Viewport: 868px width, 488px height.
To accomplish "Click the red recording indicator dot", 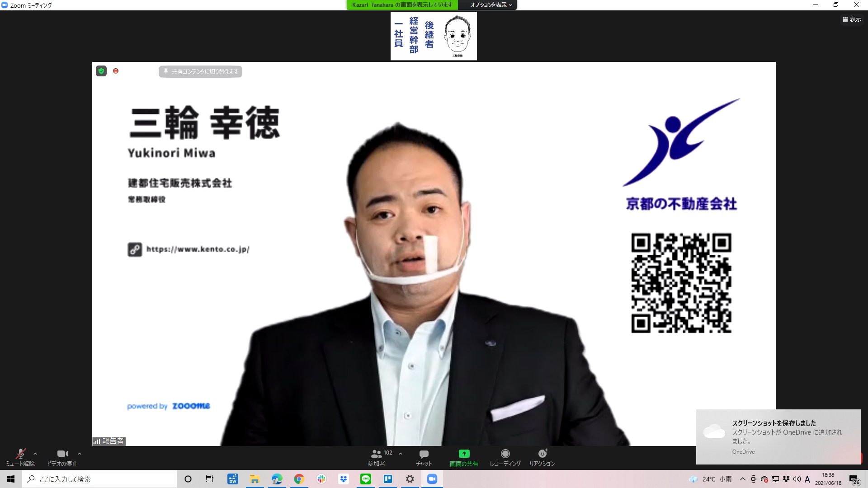I will [x=116, y=71].
